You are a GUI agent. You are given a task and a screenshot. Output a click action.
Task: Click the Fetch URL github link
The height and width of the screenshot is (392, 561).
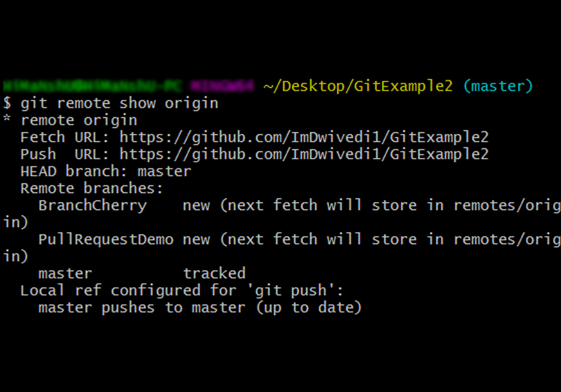(x=304, y=138)
